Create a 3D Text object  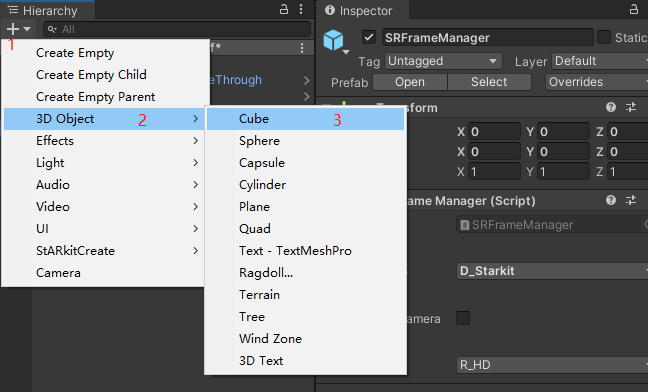coord(305,361)
